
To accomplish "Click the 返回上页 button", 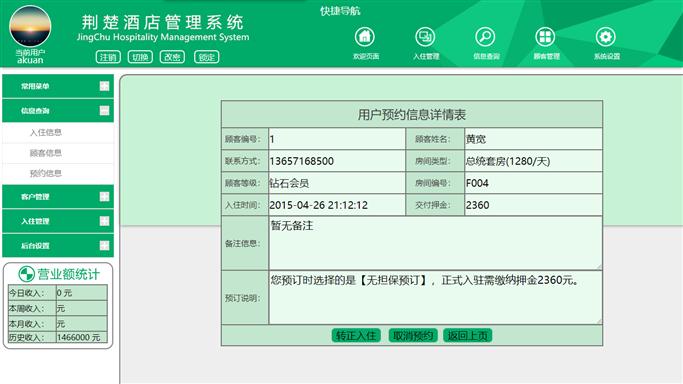I will pyautogui.click(x=468, y=335).
